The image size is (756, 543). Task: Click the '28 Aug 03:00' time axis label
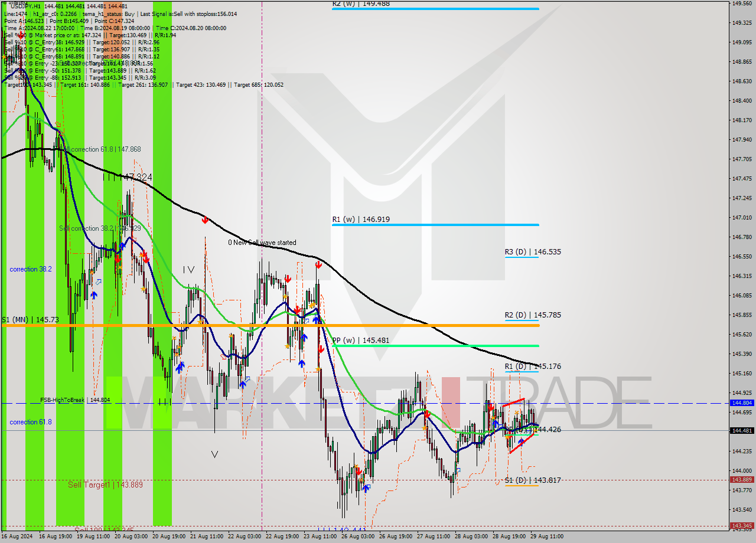pos(471,537)
